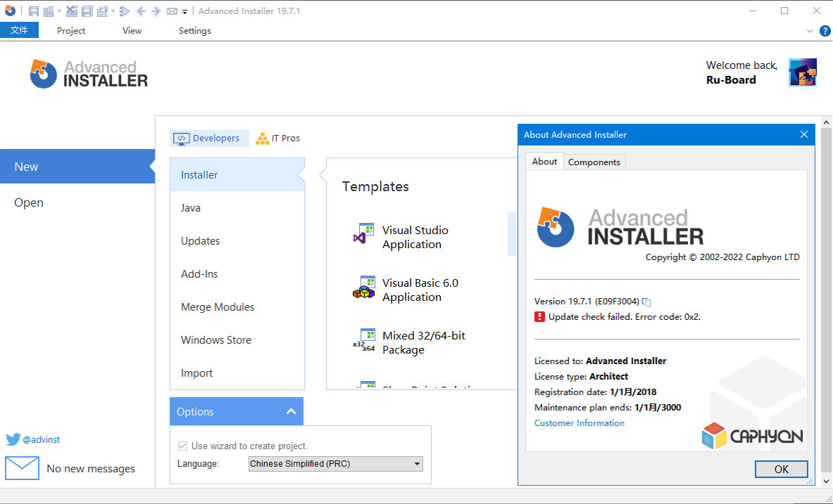Switch to the Developers view
The image size is (833, 504).
[209, 138]
